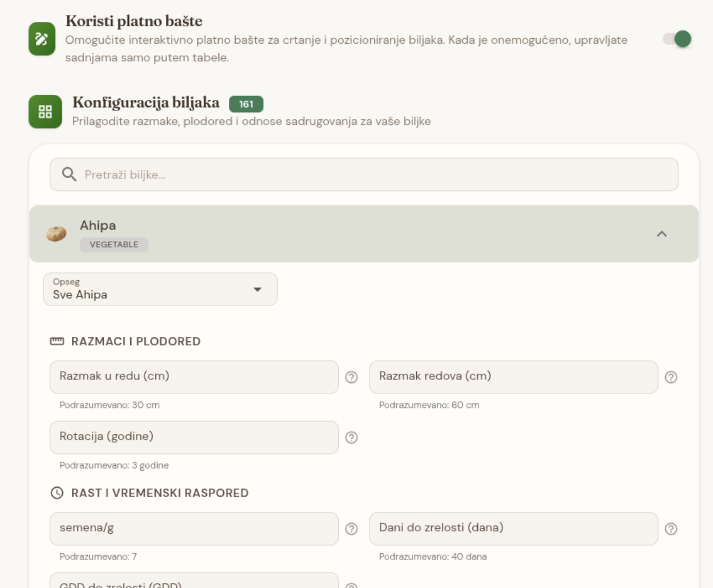713x588 pixels.
Task: Click the Razmak u redu (cm) field
Action: click(194, 377)
